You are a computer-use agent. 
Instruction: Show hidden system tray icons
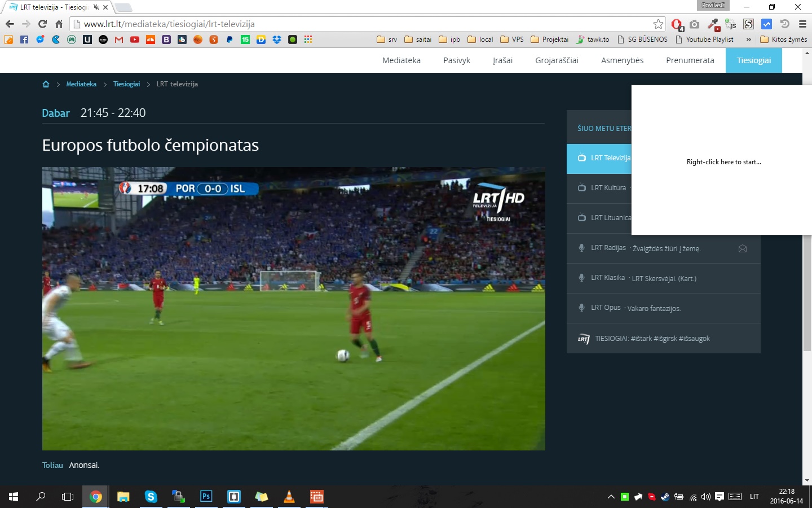(611, 497)
